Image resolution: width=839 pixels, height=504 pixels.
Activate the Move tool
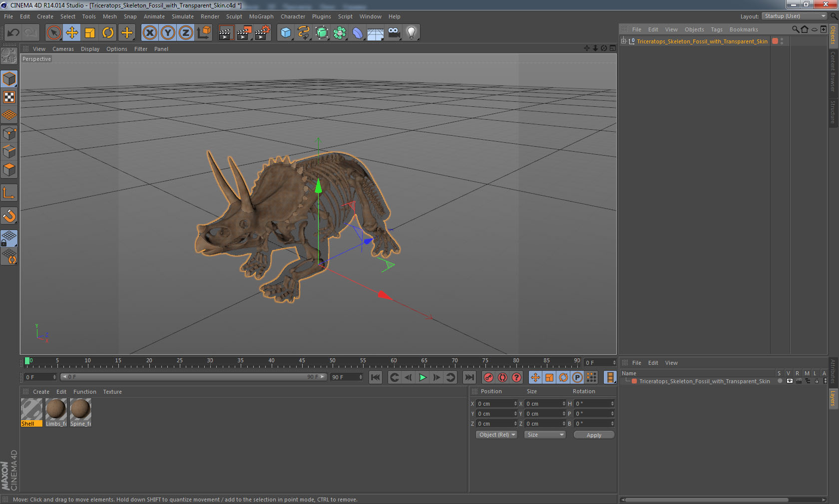(72, 33)
